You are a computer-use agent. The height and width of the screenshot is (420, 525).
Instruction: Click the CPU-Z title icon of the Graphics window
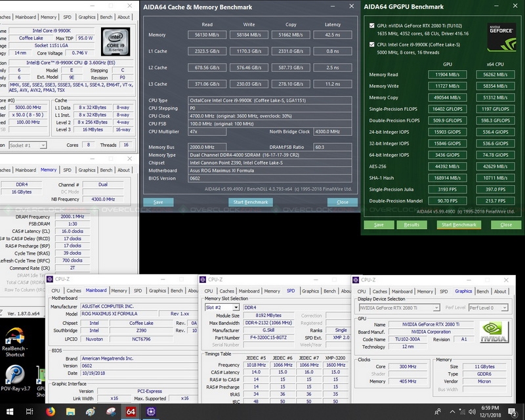[x=356, y=280]
